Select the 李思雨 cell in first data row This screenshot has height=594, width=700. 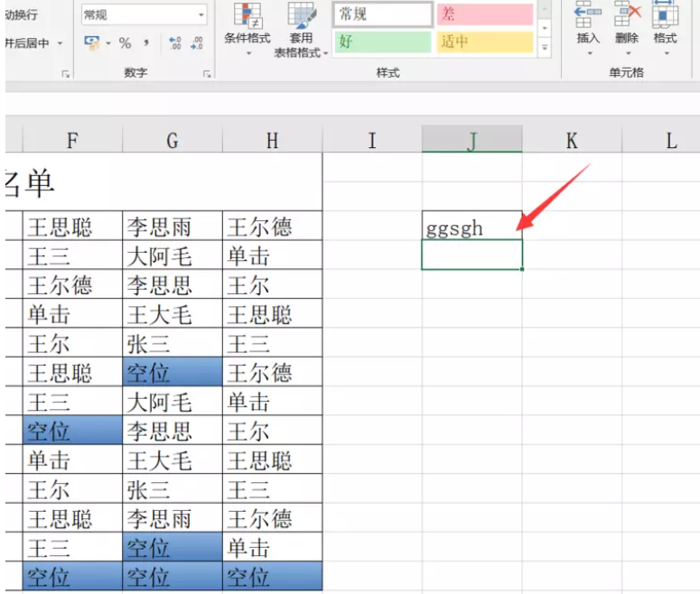(173, 227)
